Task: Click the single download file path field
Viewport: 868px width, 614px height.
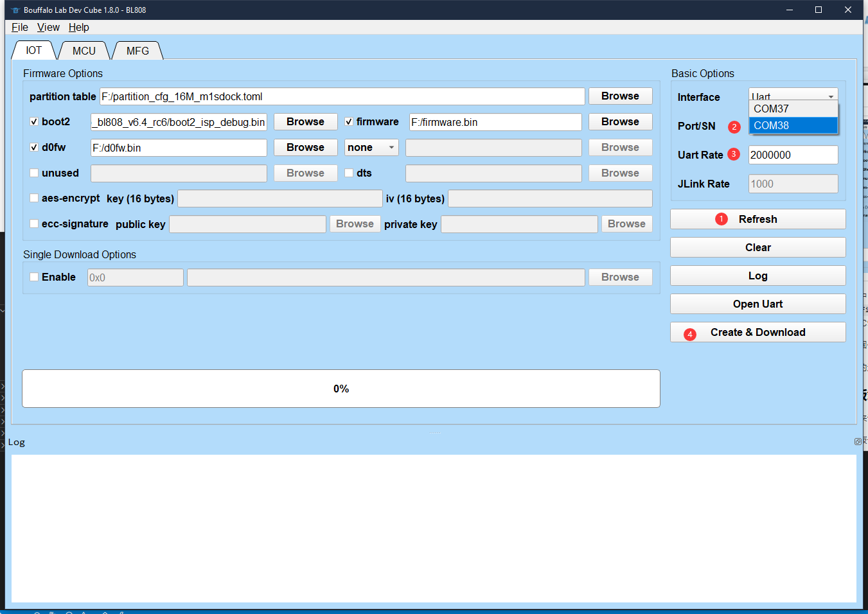Action: [385, 277]
